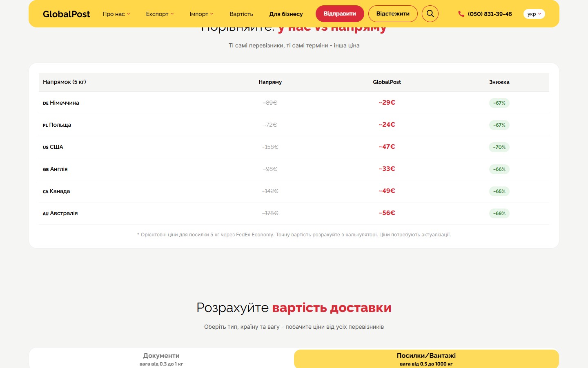Screen dimensions: 588x368
Task: Click the -70% discount badge
Action: coord(499,147)
